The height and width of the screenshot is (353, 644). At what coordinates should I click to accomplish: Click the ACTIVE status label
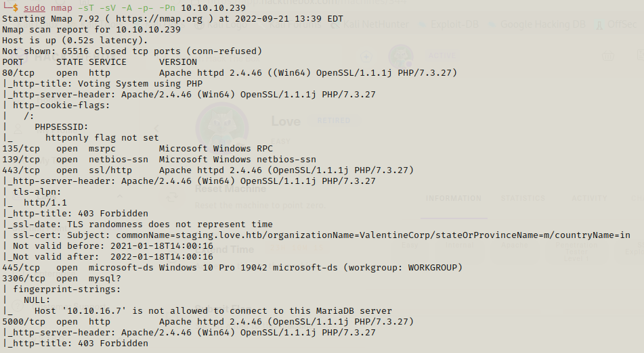coord(442,55)
